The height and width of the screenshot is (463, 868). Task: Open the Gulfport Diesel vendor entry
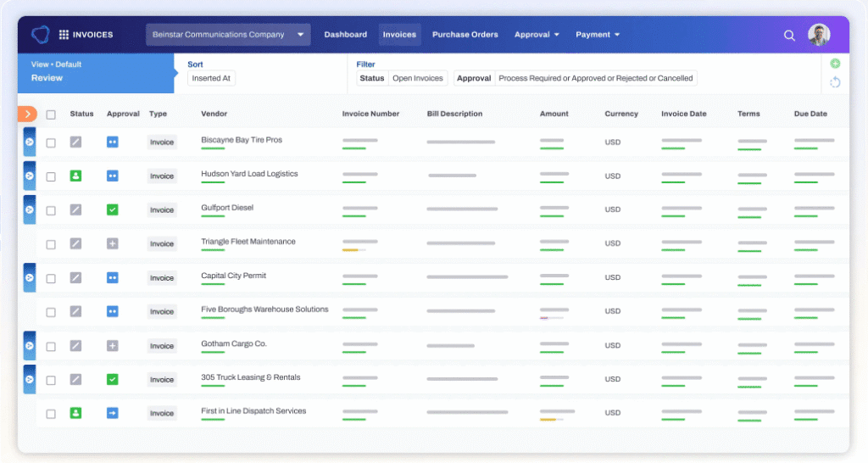[227, 208]
